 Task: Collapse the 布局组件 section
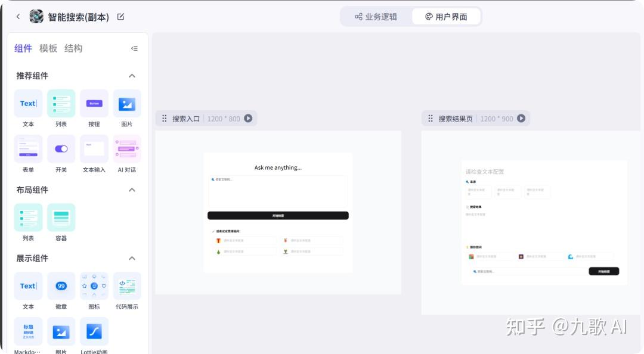coord(132,190)
